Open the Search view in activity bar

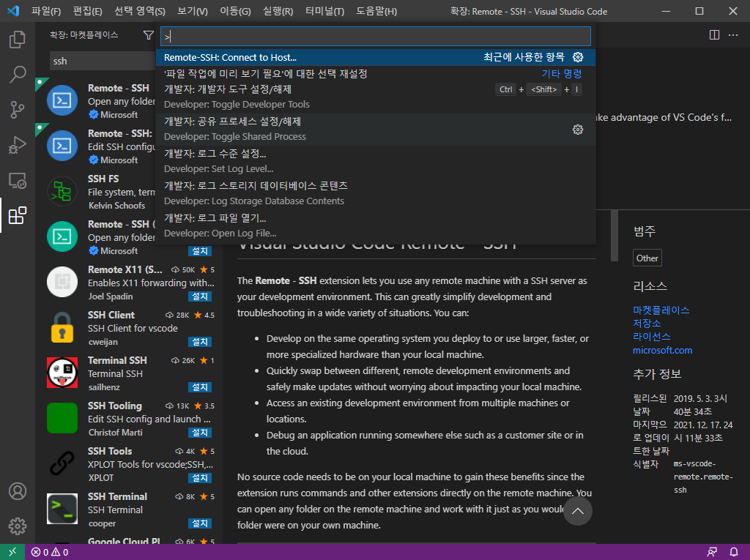tap(18, 75)
